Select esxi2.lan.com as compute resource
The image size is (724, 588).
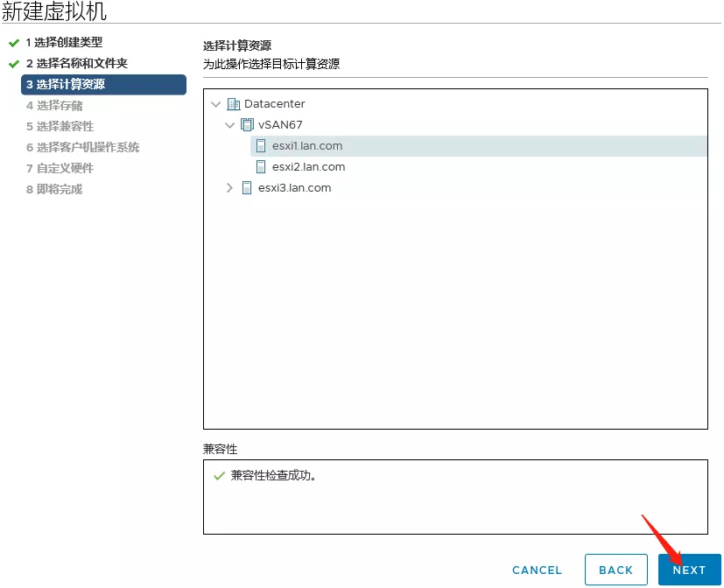click(308, 167)
